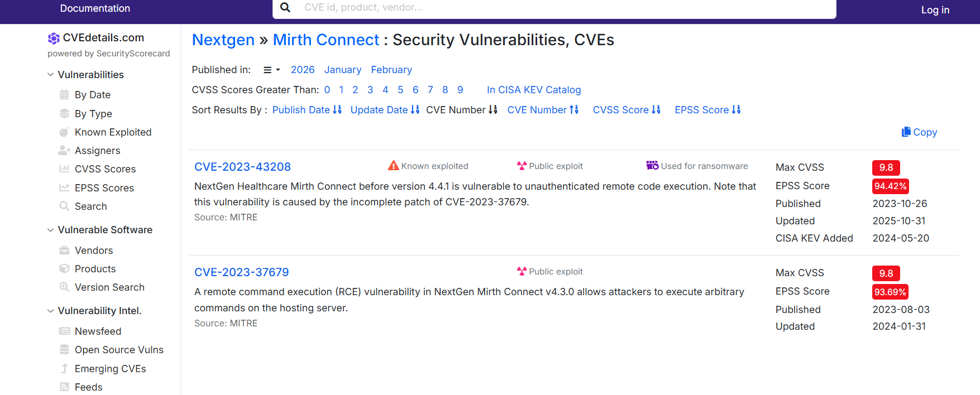This screenshot has height=395, width=980.
Task: Click the By Date calendar icon
Action: pos(64,95)
